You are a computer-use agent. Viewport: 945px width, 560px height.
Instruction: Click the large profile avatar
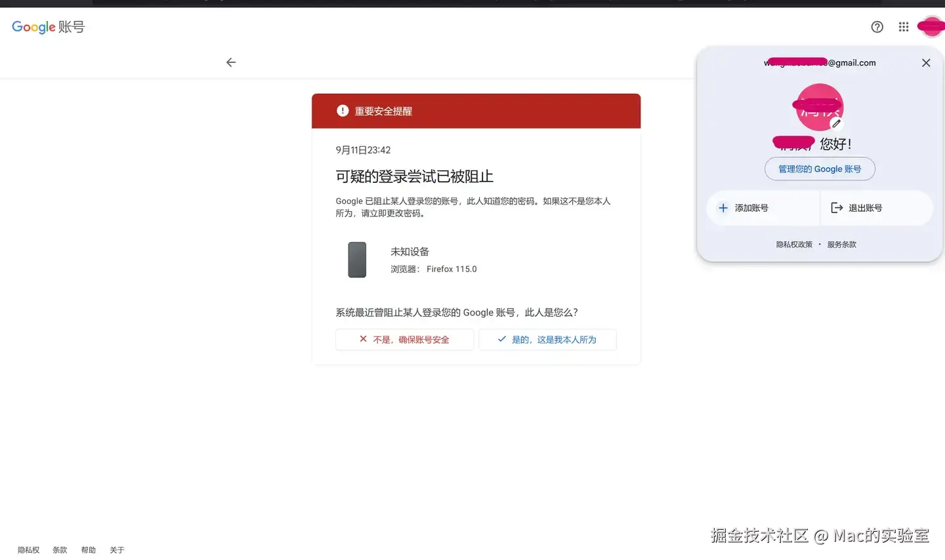tap(819, 107)
